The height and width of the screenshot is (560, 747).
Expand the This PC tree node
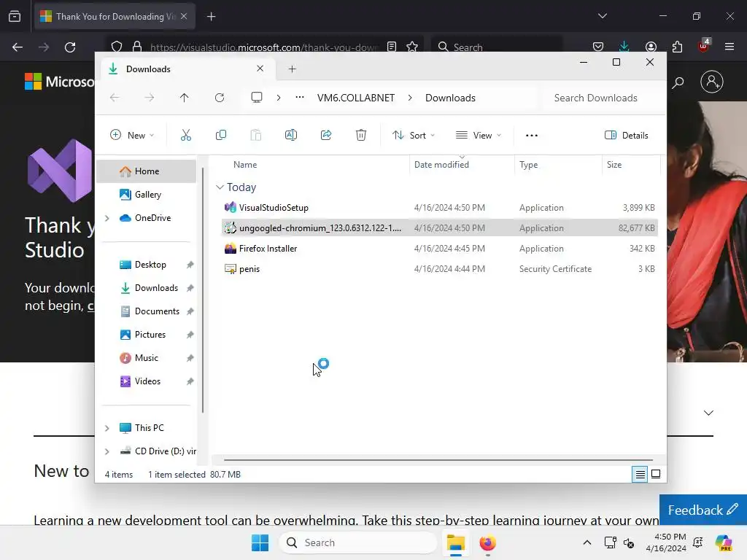click(107, 428)
